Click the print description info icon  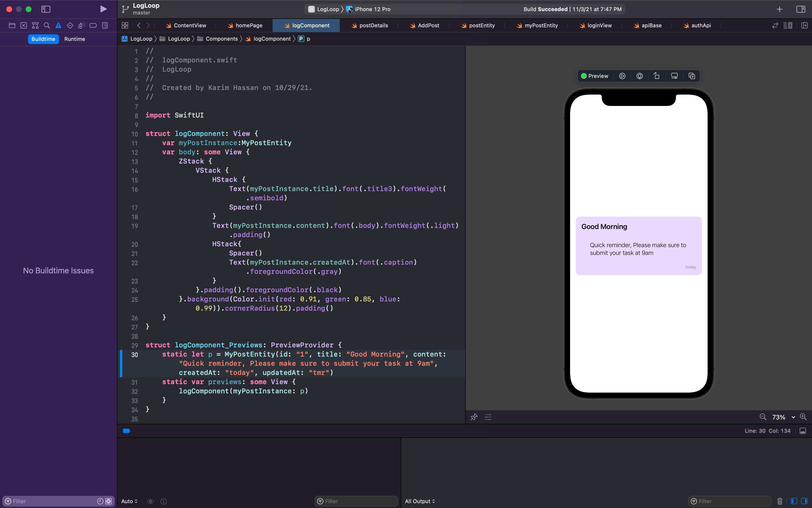(x=164, y=501)
